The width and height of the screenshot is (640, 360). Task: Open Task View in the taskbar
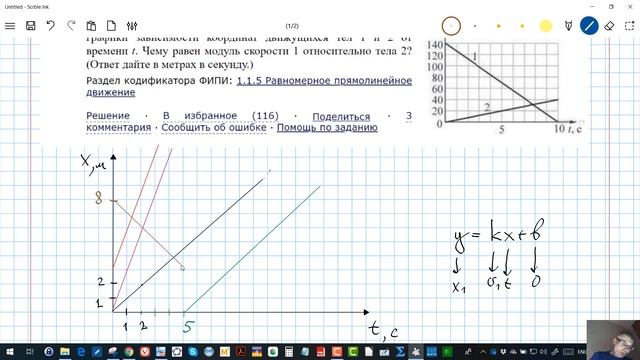tap(30, 351)
